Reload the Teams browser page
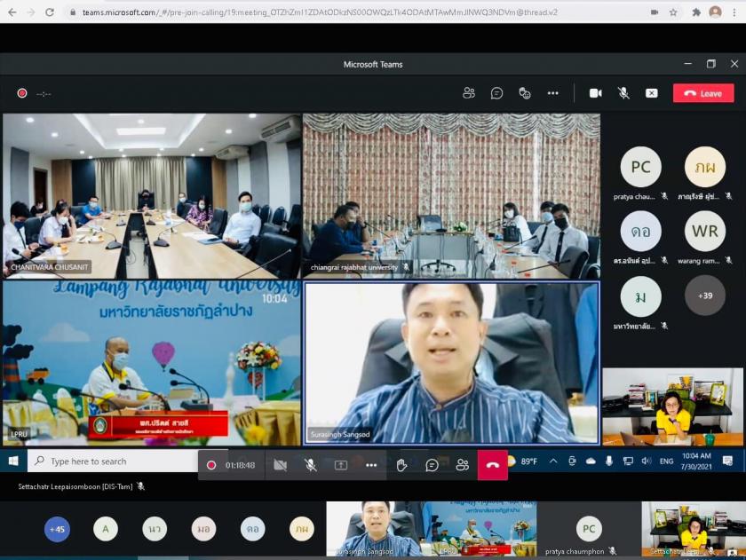The image size is (746, 560). click(x=50, y=12)
